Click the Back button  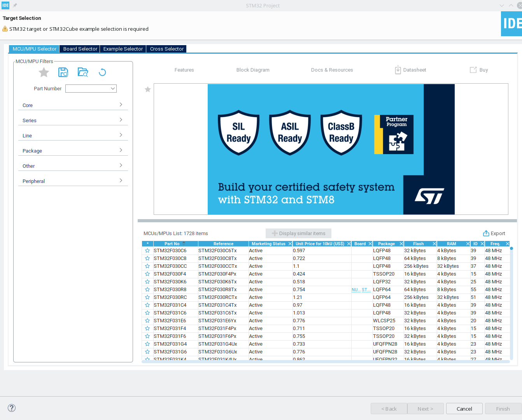pyautogui.click(x=389, y=409)
